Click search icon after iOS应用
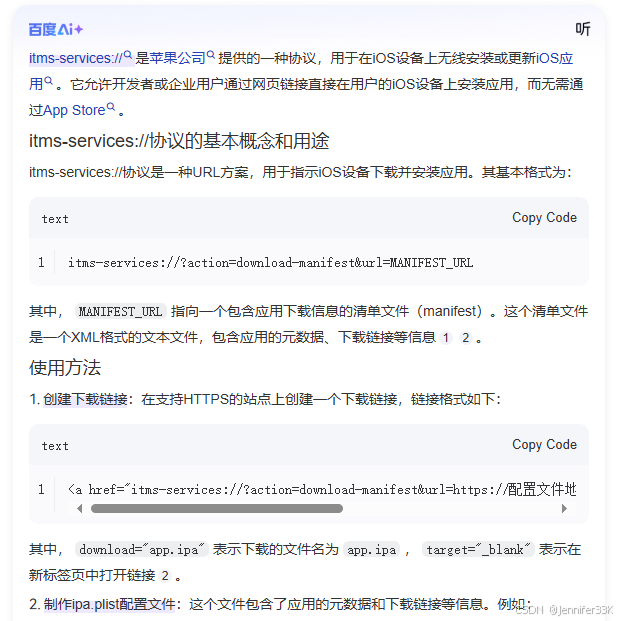The width and height of the screenshot is (625, 621). pos(48,81)
